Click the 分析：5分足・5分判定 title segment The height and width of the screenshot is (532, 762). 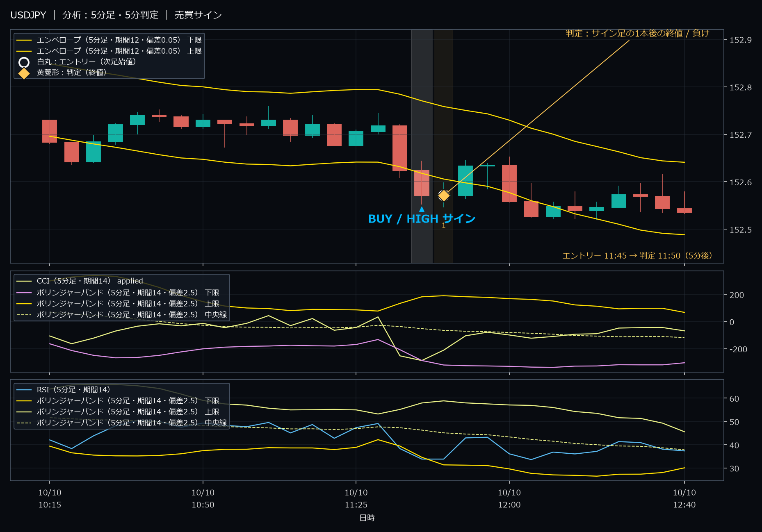[x=110, y=15]
